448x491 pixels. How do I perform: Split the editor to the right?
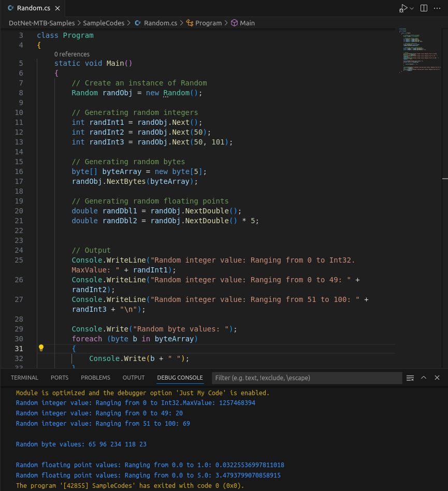point(424,8)
